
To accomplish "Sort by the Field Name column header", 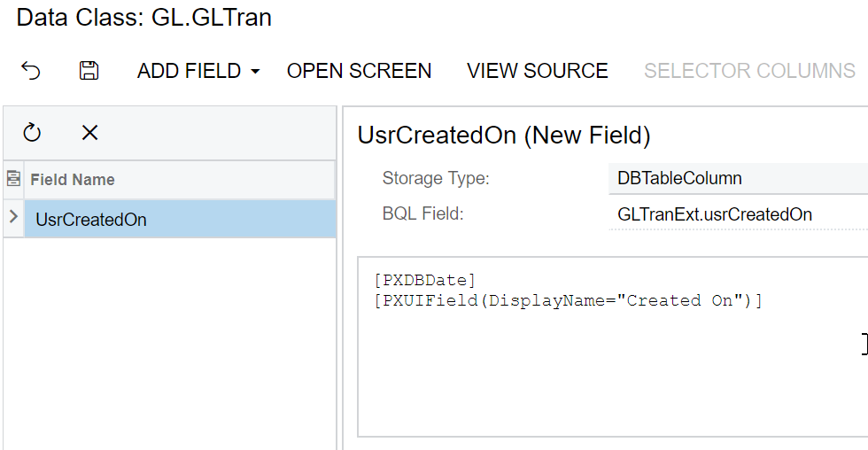I will tap(73, 180).
